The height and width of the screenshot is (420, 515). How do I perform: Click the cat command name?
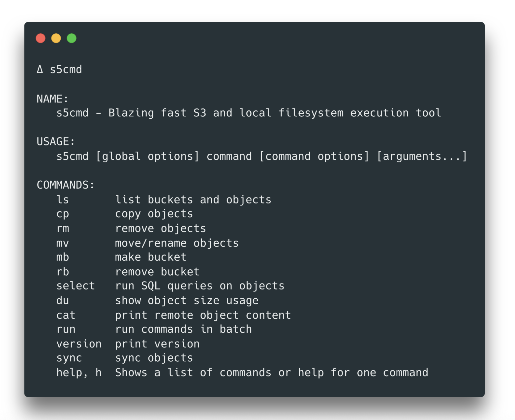[66, 315]
